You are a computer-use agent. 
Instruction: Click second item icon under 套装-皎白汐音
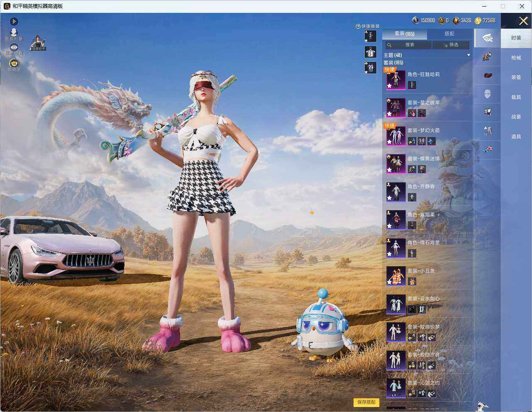(422, 365)
